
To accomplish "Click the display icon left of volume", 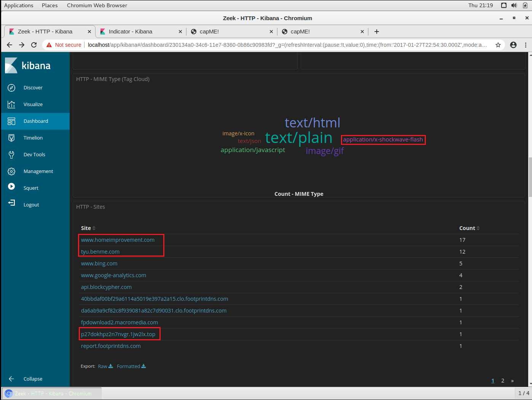I will point(504,5).
